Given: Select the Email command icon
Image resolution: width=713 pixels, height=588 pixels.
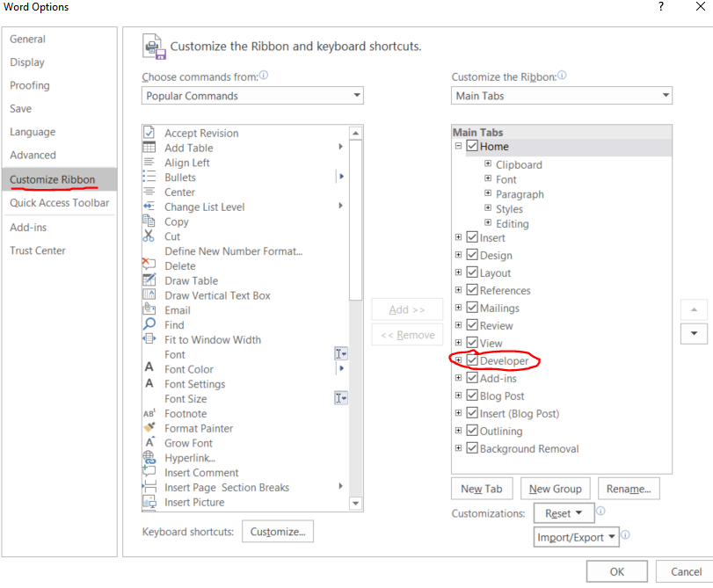Looking at the screenshot, I should click(149, 309).
